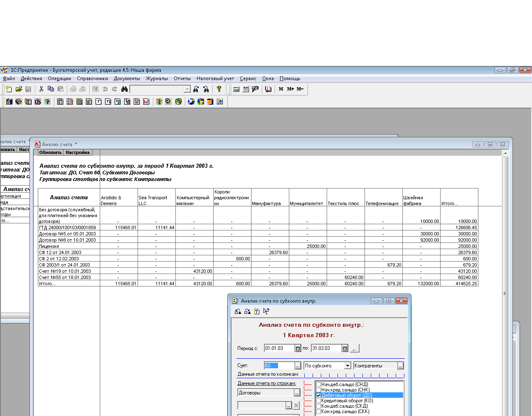Click the Open folder toolbar icon
Screen dimensions: 532x416
pos(19,89)
